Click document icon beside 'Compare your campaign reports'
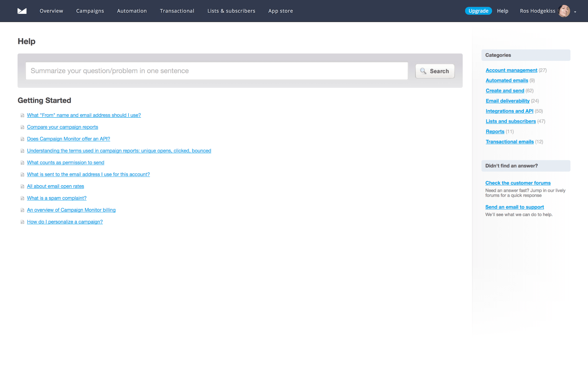The image size is (588, 382). 22,127
